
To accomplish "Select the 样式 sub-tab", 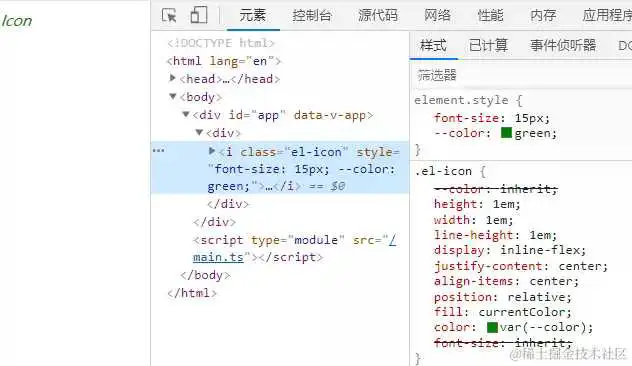I will [433, 45].
